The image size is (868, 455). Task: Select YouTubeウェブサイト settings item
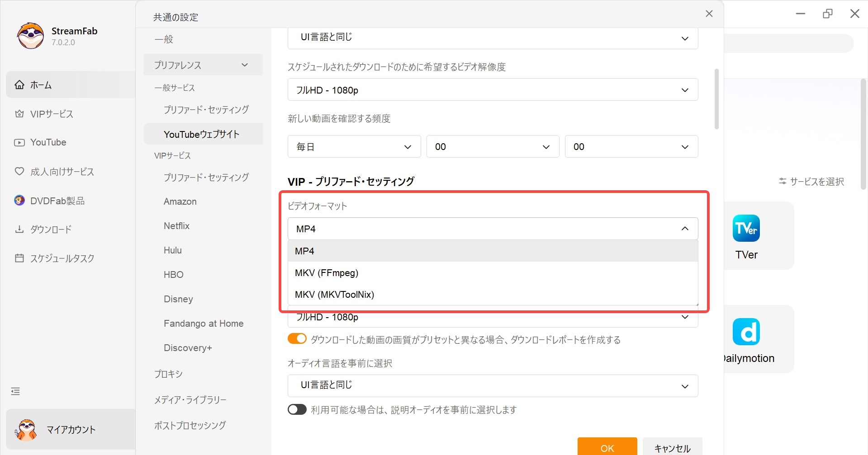[x=203, y=134]
